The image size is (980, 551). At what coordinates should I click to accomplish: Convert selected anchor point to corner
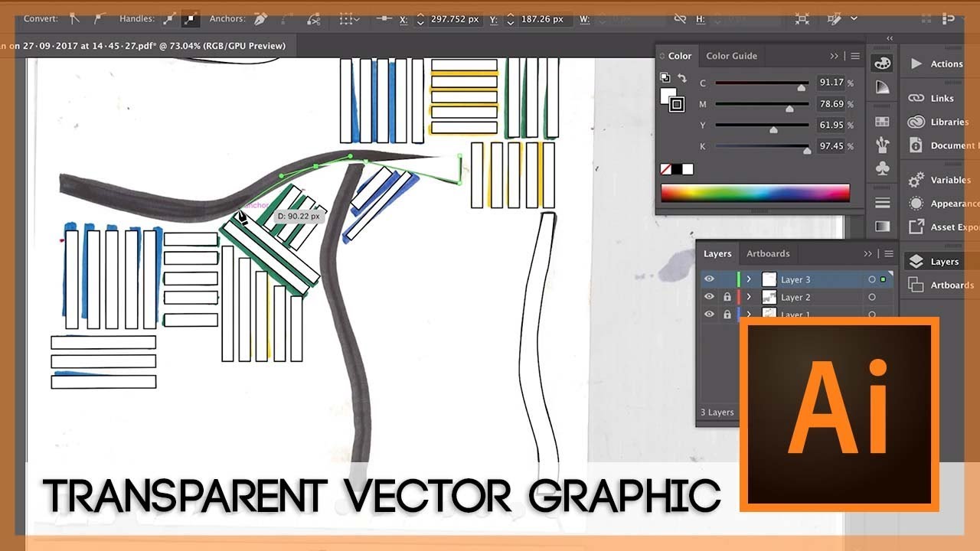[75, 18]
